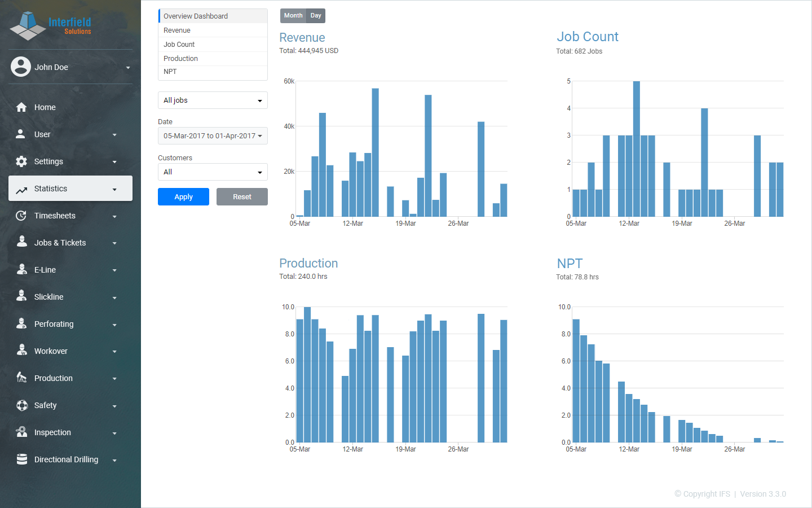Click the tallest Revenue chart bar
This screenshot has width=812, height=508.
(375, 152)
